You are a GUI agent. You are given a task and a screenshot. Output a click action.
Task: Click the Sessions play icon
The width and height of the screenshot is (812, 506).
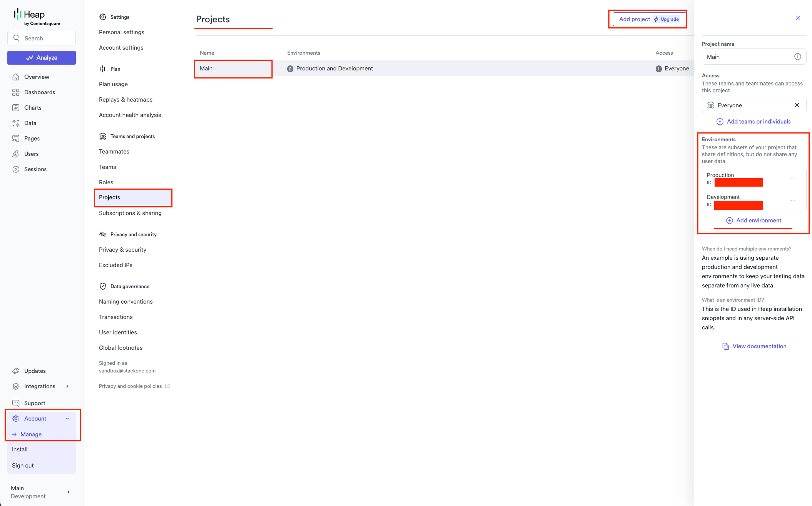pyautogui.click(x=16, y=169)
